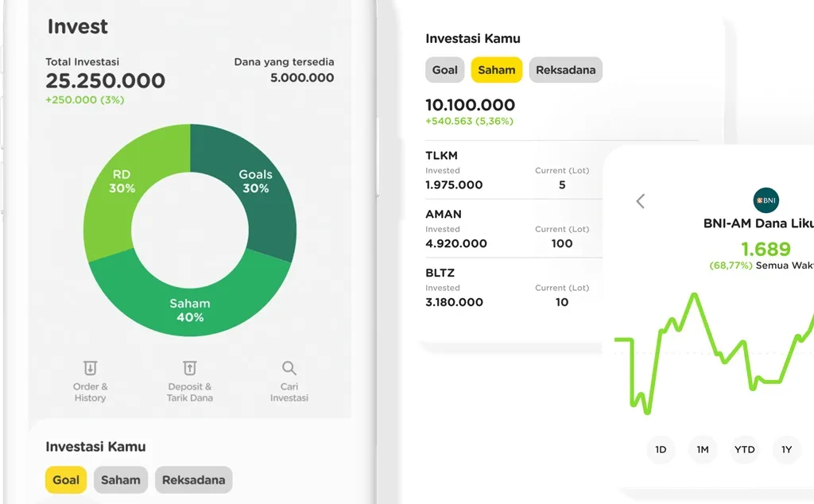
Task: Pick the Reksadana chip at bottom left
Action: tap(194, 479)
